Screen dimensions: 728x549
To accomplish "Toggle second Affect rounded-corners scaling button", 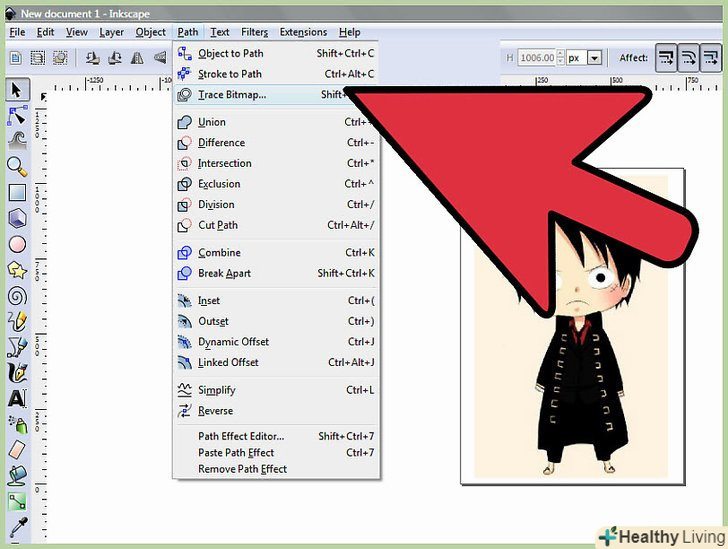I will (x=689, y=58).
